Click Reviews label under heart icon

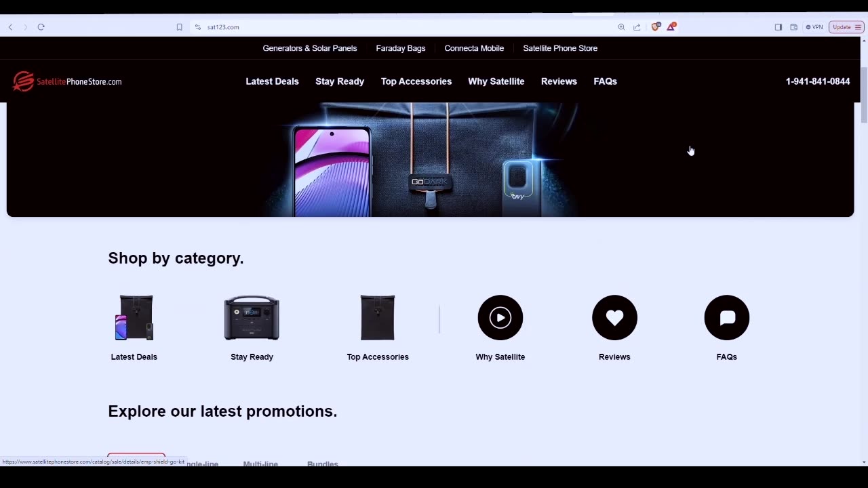tap(614, 357)
